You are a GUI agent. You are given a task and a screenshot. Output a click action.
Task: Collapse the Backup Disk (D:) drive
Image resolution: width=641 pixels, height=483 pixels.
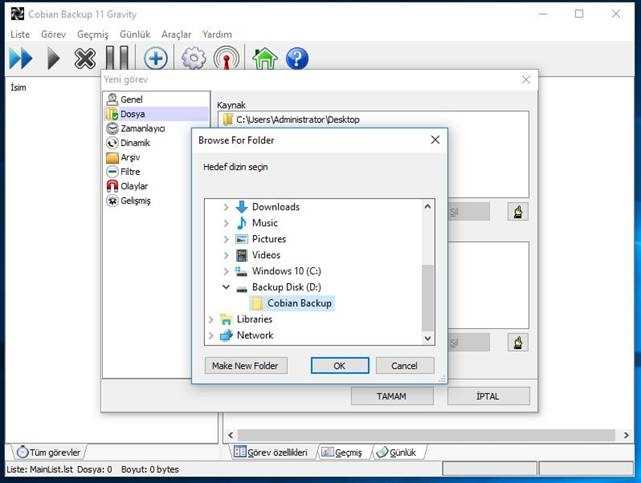click(x=226, y=287)
